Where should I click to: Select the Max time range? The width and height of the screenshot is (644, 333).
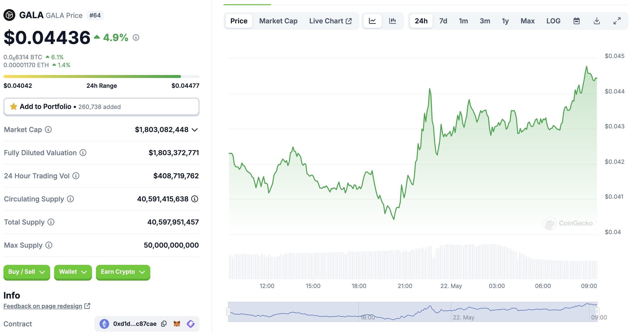click(527, 21)
